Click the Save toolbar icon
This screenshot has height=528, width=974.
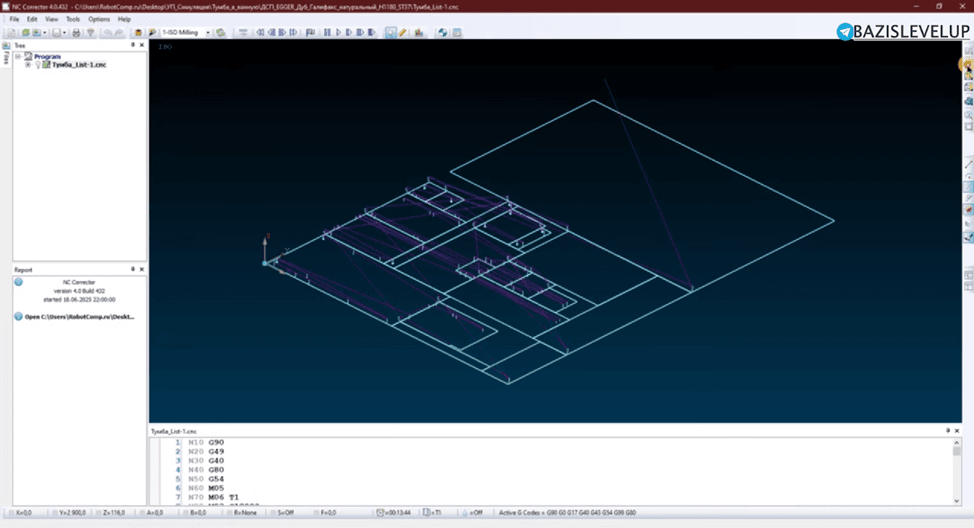[57, 32]
